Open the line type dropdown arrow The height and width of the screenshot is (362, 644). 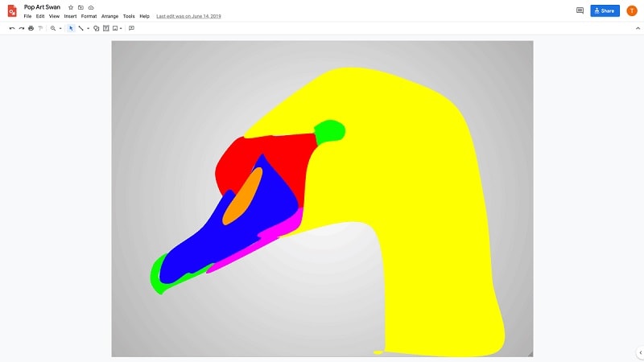pos(88,28)
